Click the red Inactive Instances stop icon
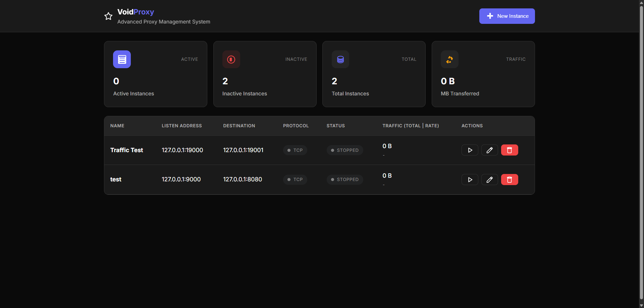Screen dimensions: 644x308 pos(231,59)
